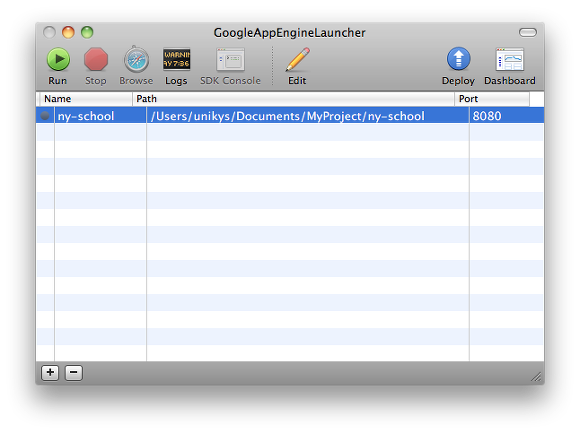This screenshot has height=434, width=580.
Task: Add a new application with plus button
Action: point(50,373)
